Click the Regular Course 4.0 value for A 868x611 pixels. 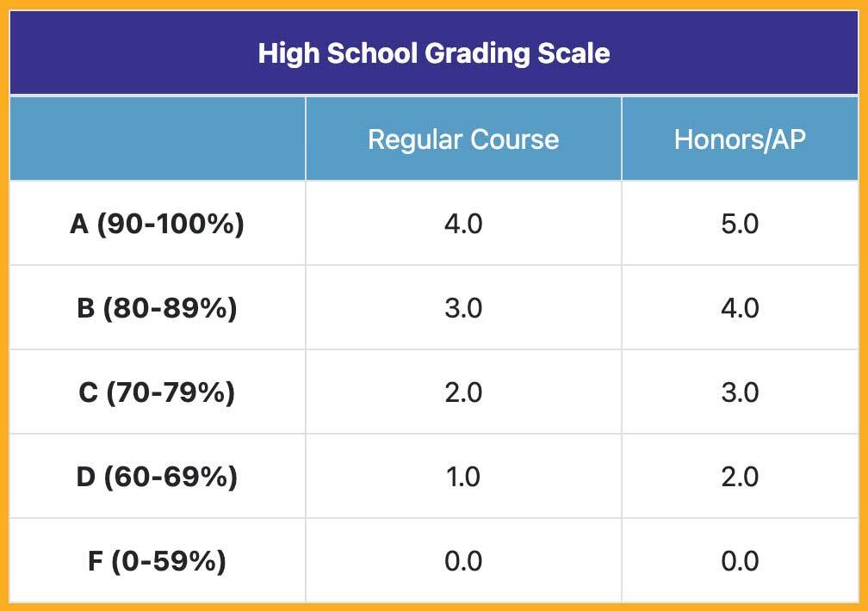(x=463, y=224)
